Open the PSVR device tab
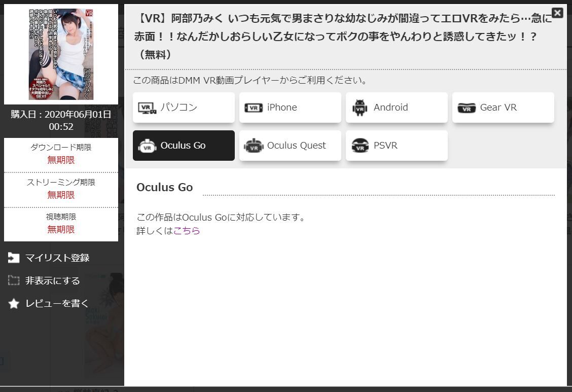572x392 pixels. [397, 146]
